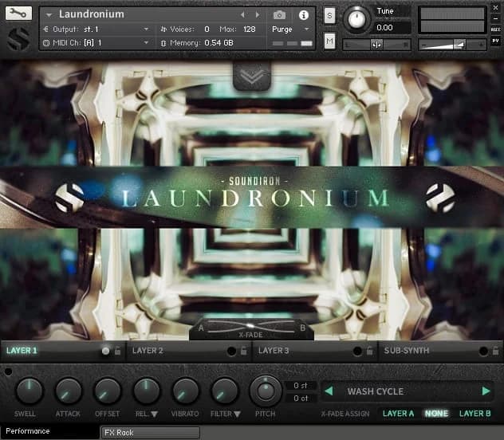Viewport: 504px width, 440px height.
Task: Toggle Layer 3 power indicator
Action: tap(357, 351)
